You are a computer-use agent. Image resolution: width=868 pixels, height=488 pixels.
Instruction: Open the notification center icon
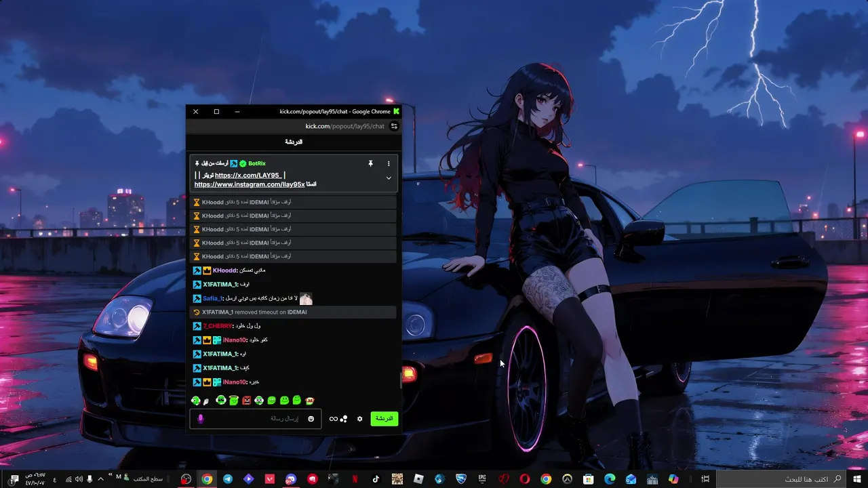[x=14, y=479]
